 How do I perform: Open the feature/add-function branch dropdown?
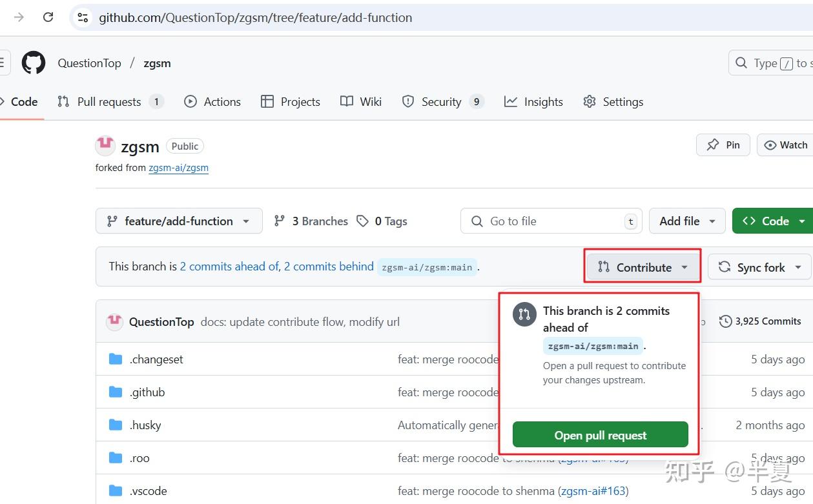179,221
